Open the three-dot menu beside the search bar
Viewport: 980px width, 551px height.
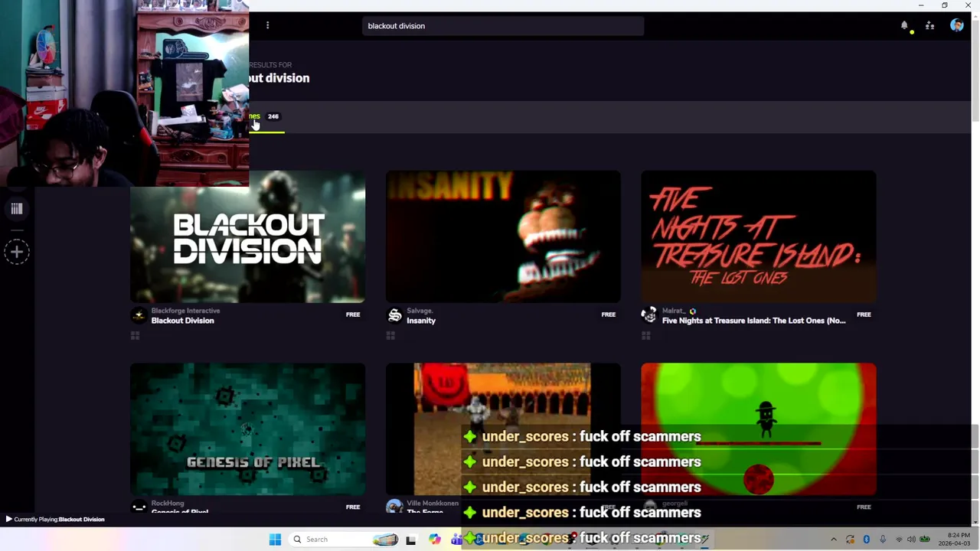tap(267, 25)
